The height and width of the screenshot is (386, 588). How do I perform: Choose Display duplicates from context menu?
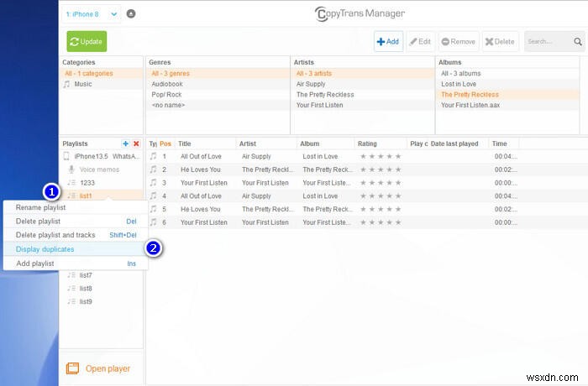(x=76, y=249)
